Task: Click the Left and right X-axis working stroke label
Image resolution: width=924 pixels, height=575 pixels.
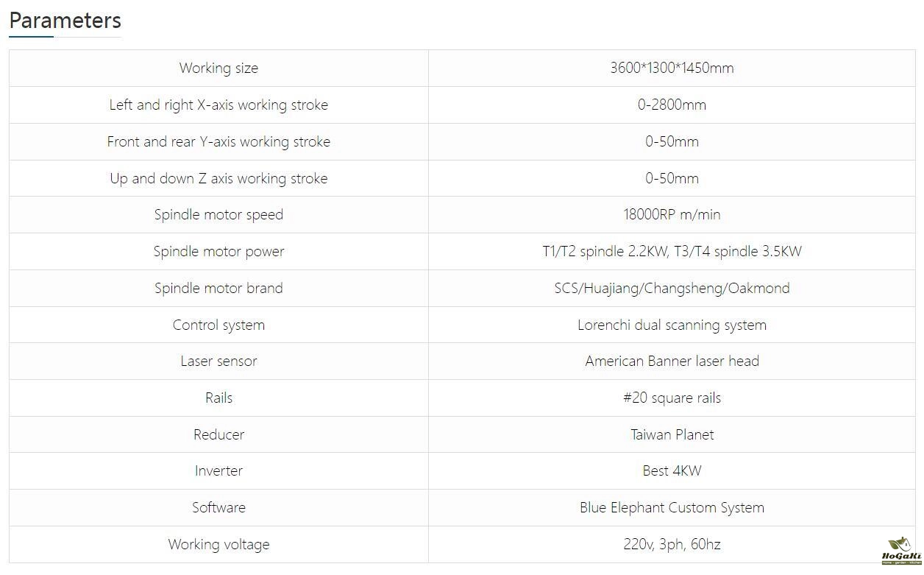Action: 218,105
